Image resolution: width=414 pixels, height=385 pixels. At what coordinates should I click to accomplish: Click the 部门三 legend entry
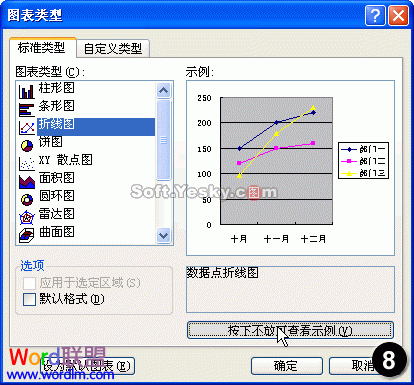click(x=363, y=173)
